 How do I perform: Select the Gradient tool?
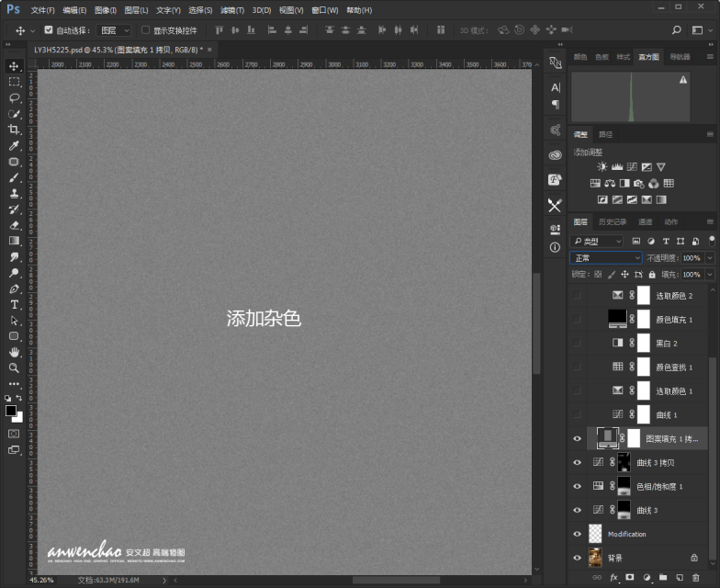14,241
